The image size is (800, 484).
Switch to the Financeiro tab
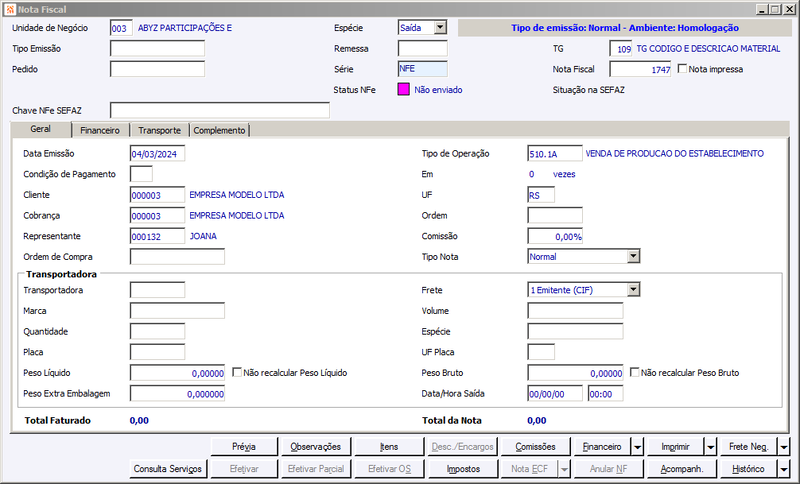pyautogui.click(x=100, y=131)
